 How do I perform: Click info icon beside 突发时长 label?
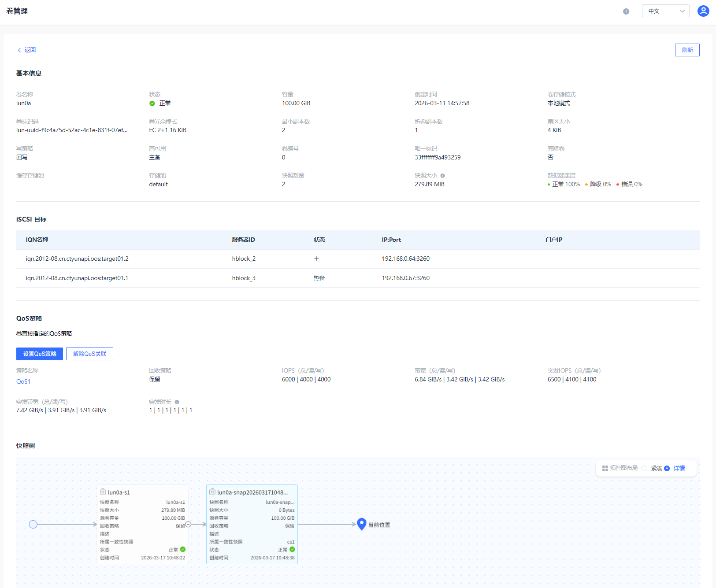point(177,402)
